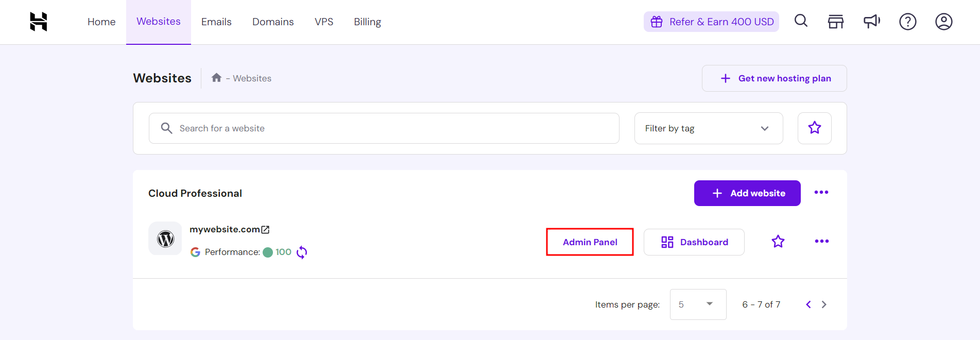Viewport: 980px width, 340px height.
Task: Open the Admin Panel for mywebsite.com
Action: [590, 242]
